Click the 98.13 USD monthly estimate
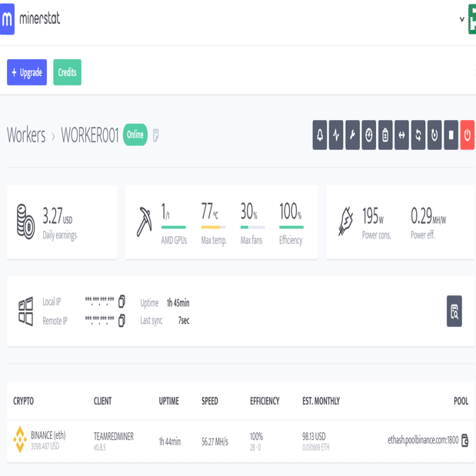 [x=314, y=436]
